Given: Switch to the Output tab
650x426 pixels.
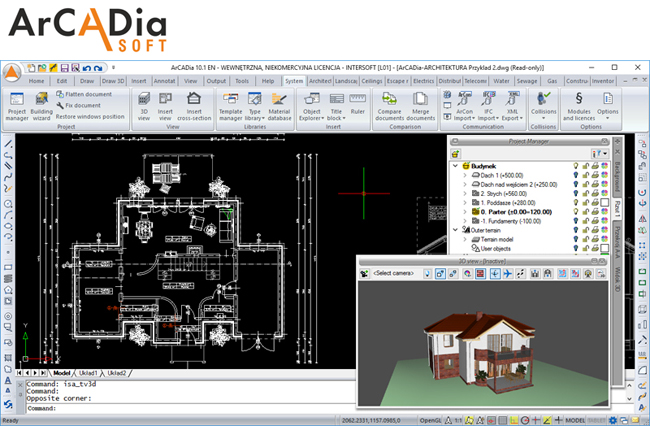Looking at the screenshot, I should (x=216, y=81).
